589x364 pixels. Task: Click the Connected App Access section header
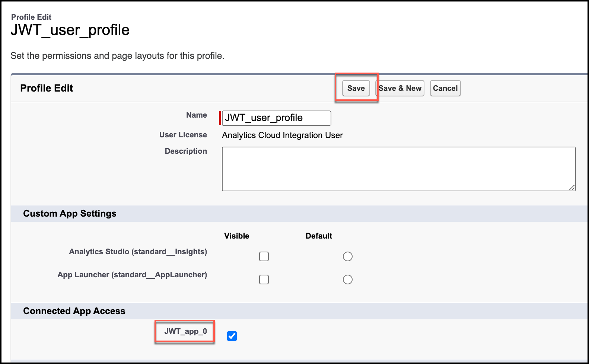coord(74,311)
